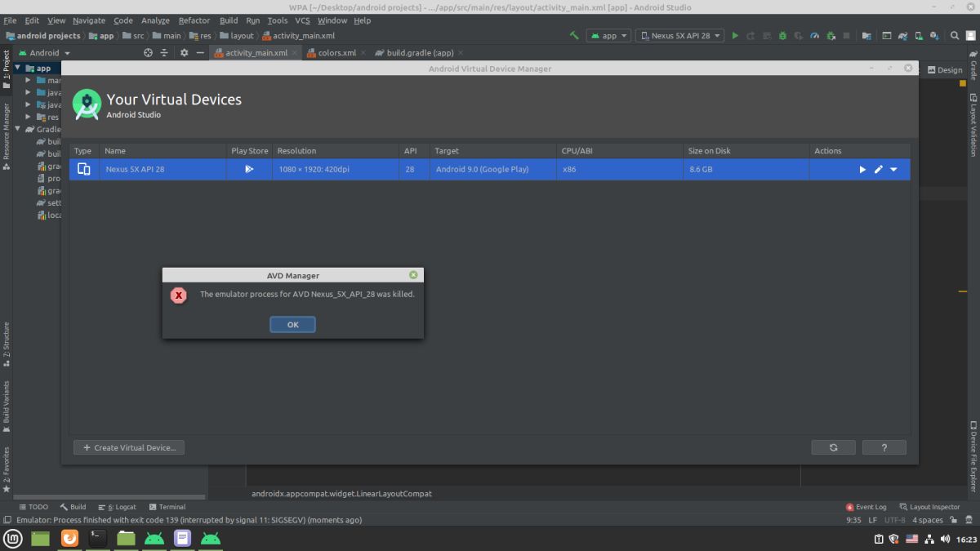Sort by the Resolution column header
980x551 pixels.
(336, 150)
